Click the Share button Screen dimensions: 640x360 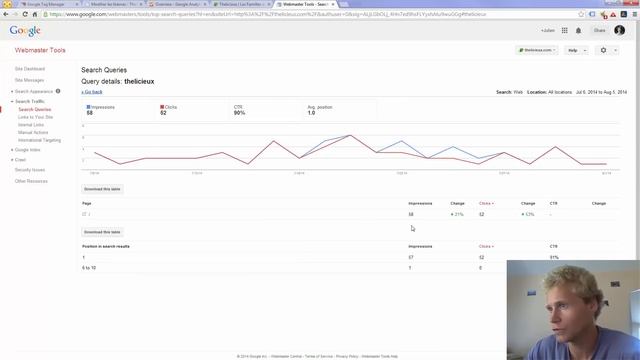coord(600,30)
